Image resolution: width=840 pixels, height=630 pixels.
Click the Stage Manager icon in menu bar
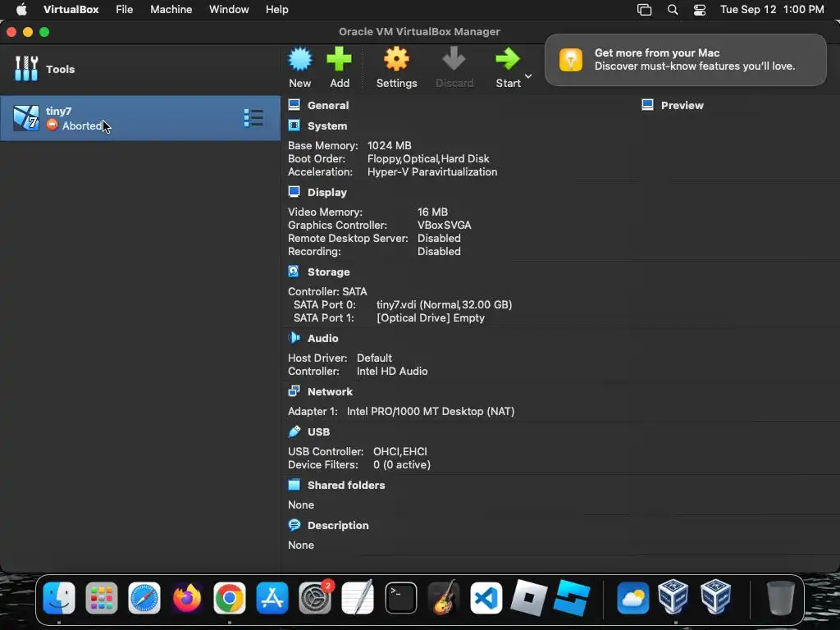(x=644, y=10)
